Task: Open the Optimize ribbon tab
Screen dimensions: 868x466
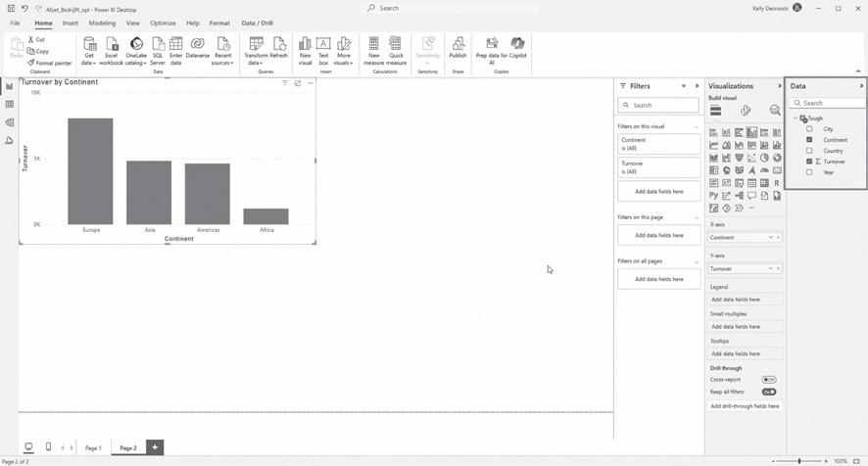Action: click(163, 23)
